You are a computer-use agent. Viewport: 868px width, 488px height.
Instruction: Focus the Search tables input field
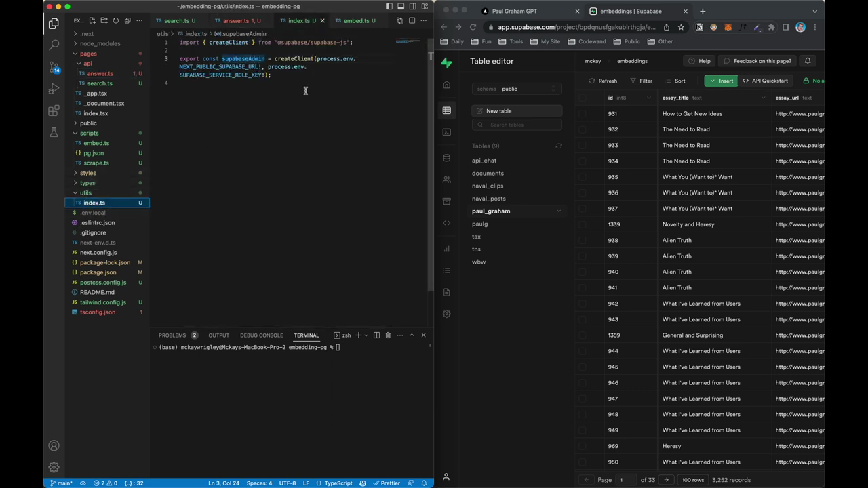[x=517, y=125]
